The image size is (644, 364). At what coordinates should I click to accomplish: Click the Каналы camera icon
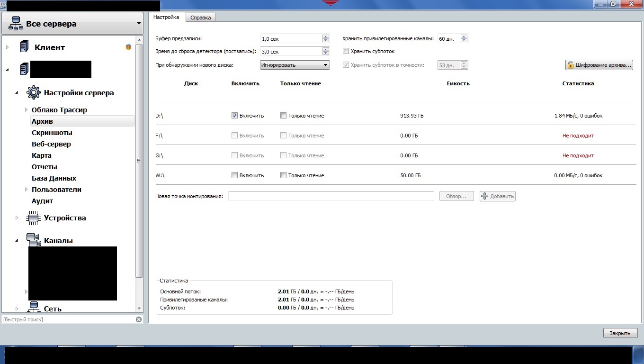[x=33, y=240]
